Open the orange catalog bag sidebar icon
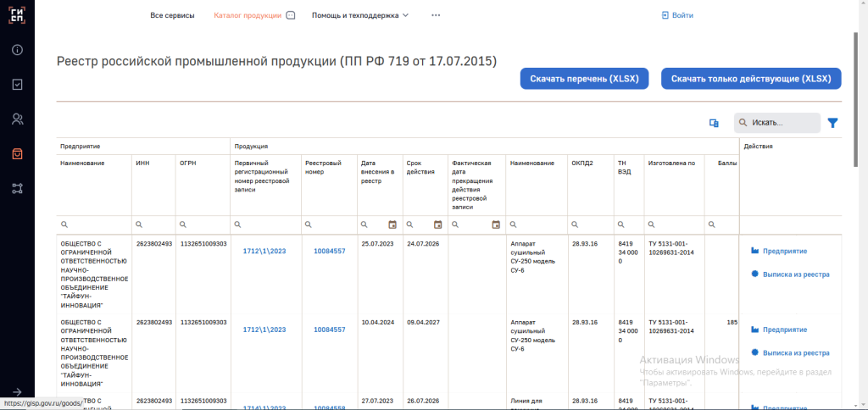Image resolution: width=868 pixels, height=410 pixels. coord(17,154)
